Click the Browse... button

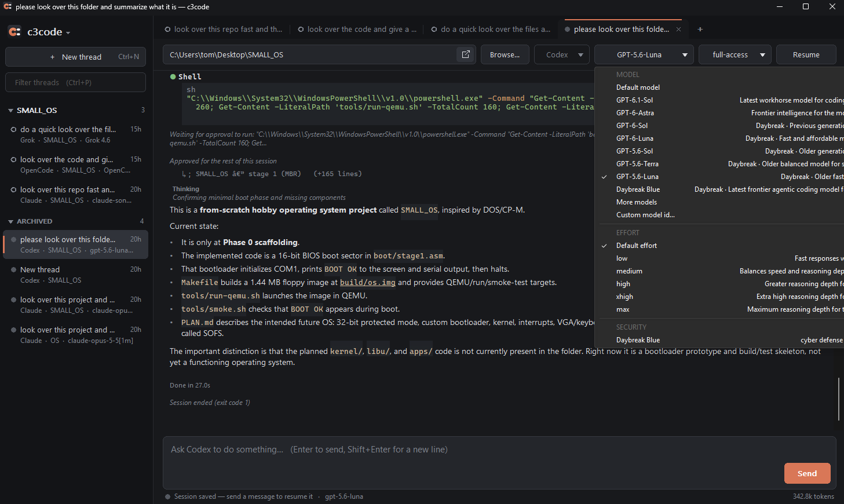(x=505, y=54)
